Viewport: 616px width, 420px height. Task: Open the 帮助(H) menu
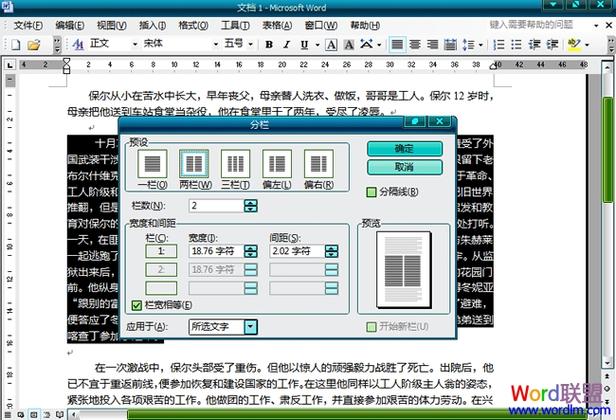[x=365, y=26]
